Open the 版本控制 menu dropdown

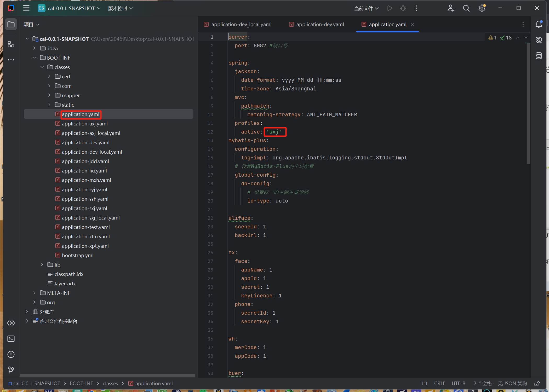click(120, 8)
